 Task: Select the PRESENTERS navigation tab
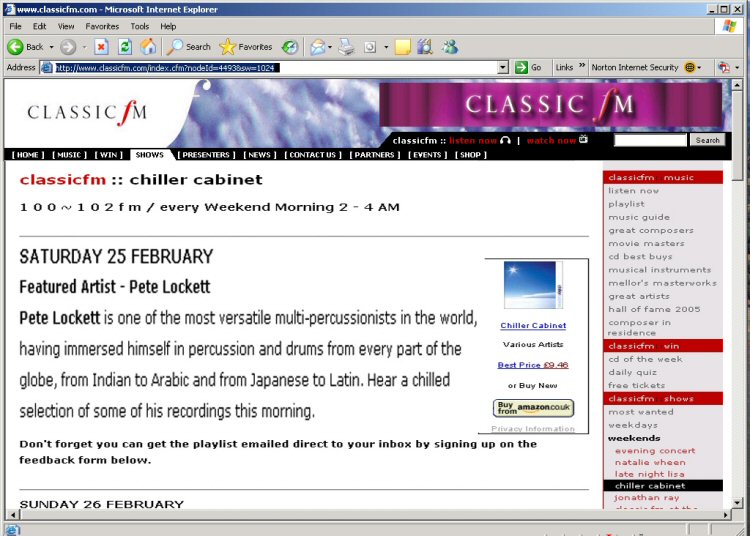click(x=206, y=155)
